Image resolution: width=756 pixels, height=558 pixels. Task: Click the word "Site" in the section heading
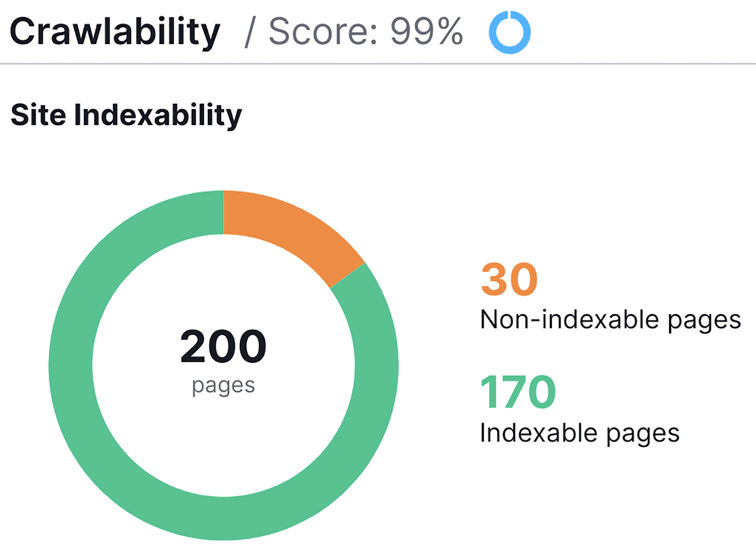tap(38, 115)
